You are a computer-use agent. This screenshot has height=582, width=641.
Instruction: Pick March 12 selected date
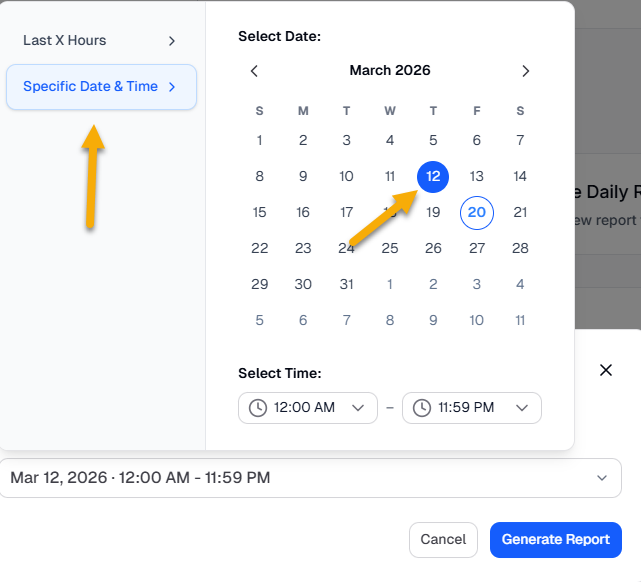pos(433,177)
